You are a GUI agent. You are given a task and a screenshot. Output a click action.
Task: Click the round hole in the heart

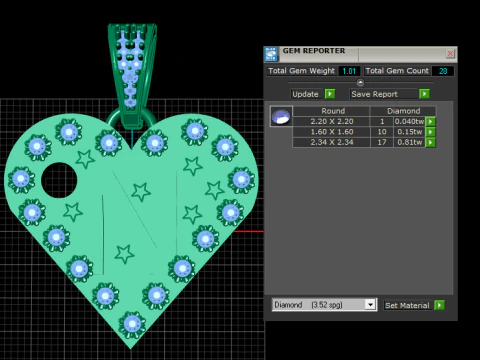coord(59,180)
